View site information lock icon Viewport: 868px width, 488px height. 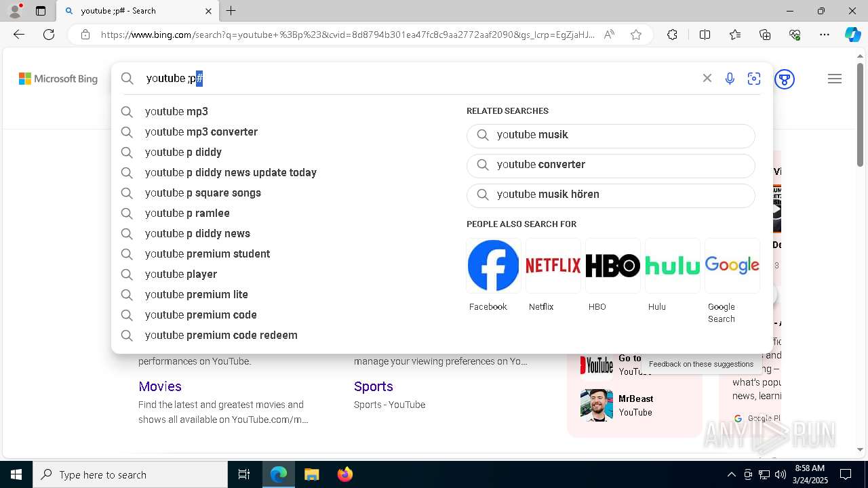click(x=85, y=35)
